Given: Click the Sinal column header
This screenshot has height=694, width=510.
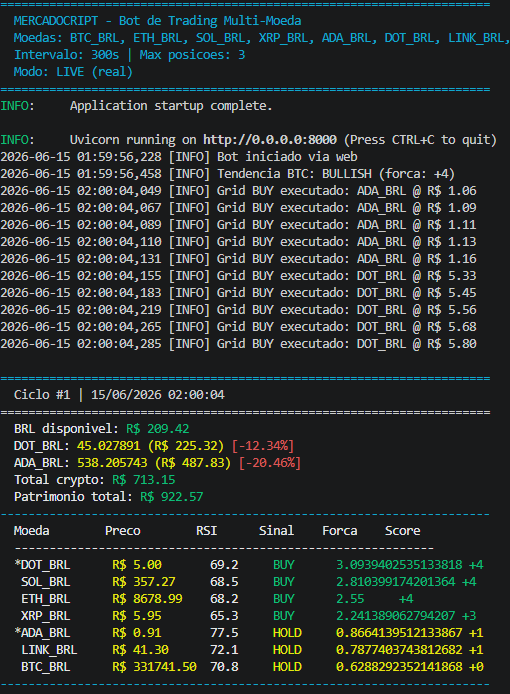Looking at the screenshot, I should point(276,531).
